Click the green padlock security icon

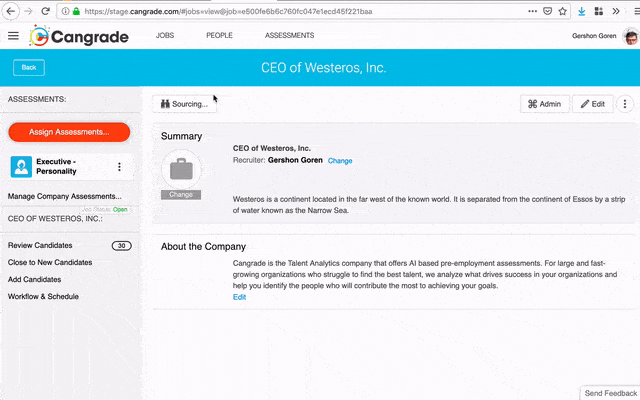pos(76,11)
